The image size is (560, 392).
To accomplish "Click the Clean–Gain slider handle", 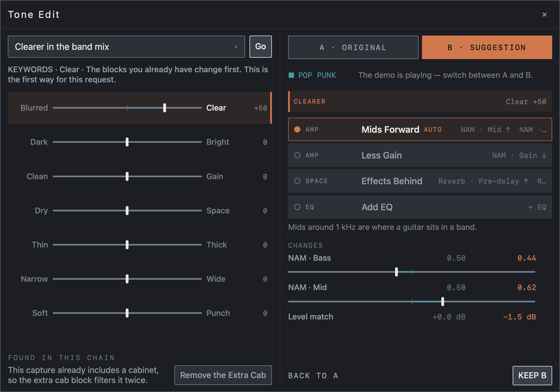I will coord(127,176).
